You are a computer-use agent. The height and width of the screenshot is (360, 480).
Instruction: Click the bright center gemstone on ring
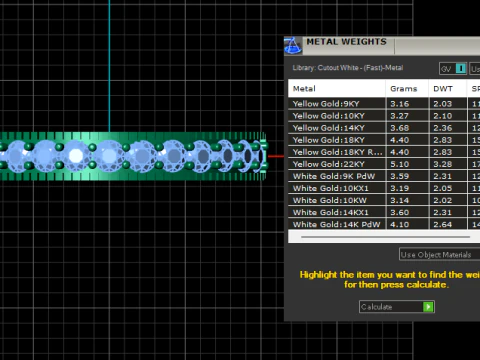pyautogui.click(x=76, y=156)
